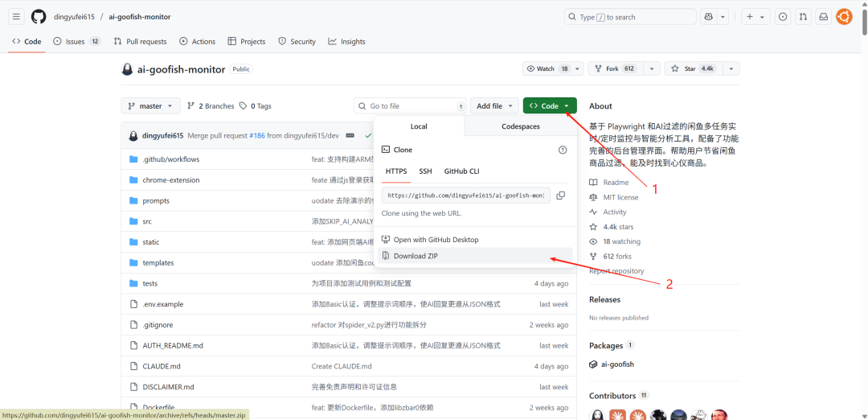The image size is (868, 420).
Task: Open notifications inbox icon
Action: coord(823,17)
